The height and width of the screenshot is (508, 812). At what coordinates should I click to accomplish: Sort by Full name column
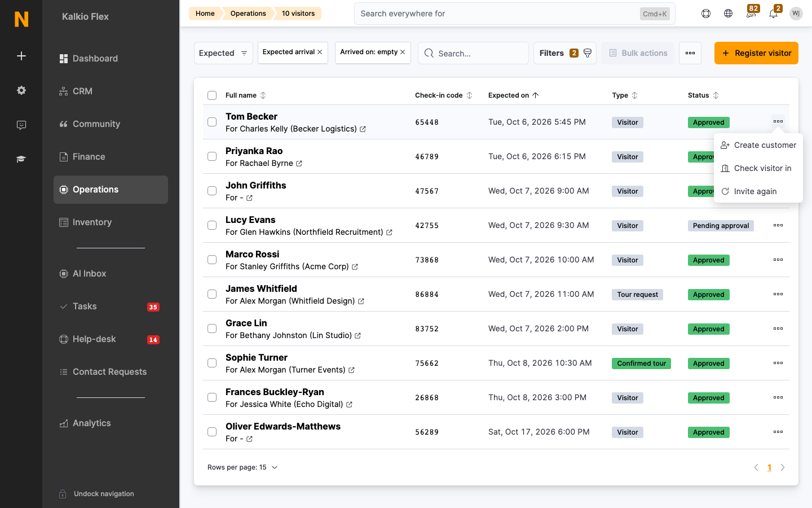tap(245, 95)
